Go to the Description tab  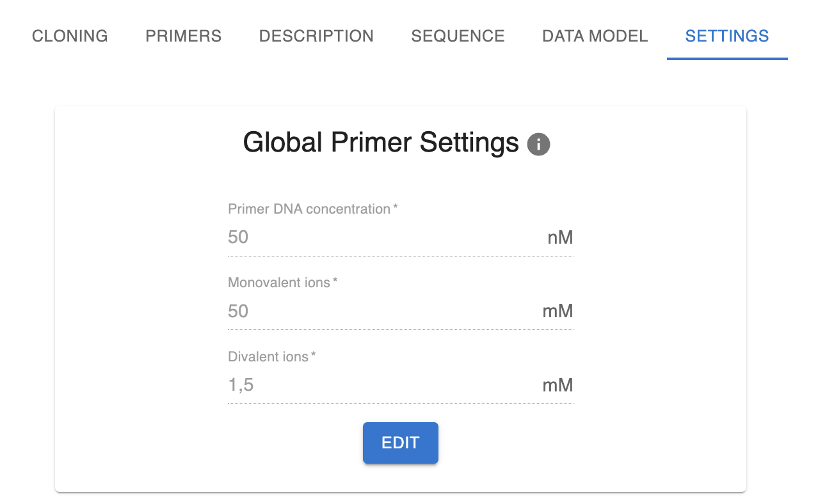point(316,36)
